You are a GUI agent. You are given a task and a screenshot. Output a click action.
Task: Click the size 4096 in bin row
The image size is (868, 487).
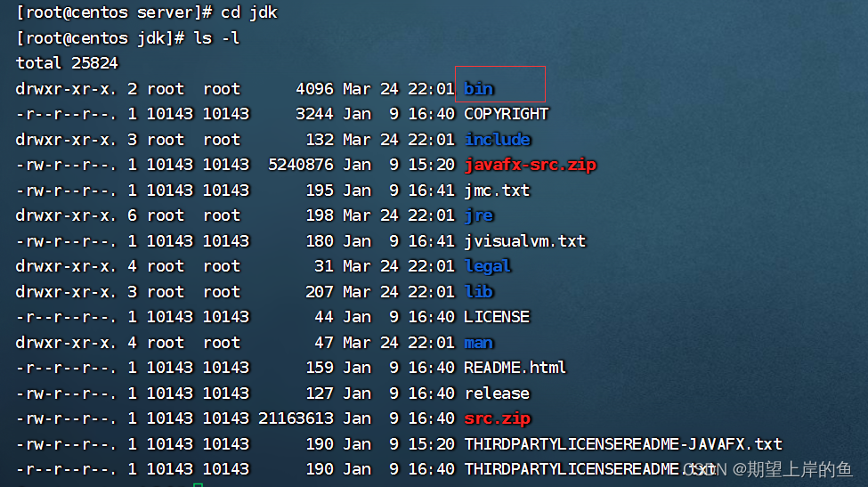coord(314,88)
